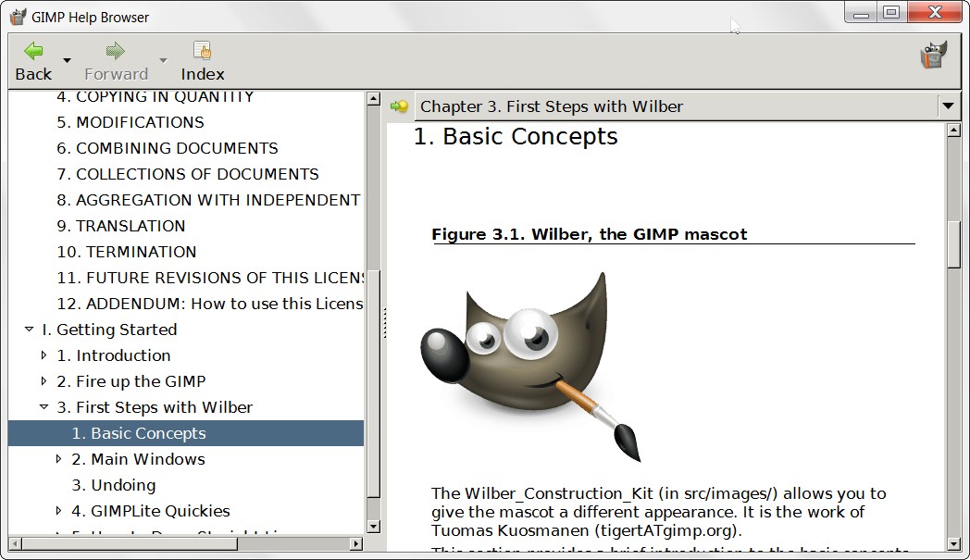This screenshot has height=560, width=970.
Task: Select 6. COMBINING DOCUMENTS entry
Action: coord(168,148)
